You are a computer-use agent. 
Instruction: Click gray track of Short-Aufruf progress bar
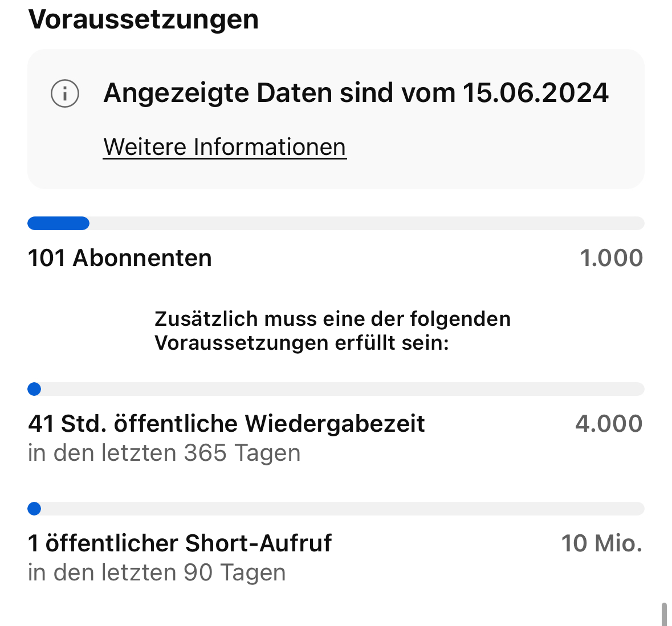342,509
